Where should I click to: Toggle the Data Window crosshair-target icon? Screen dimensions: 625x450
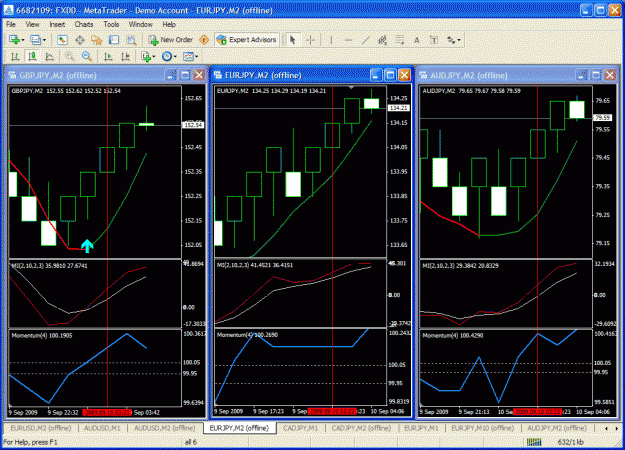[x=80, y=40]
